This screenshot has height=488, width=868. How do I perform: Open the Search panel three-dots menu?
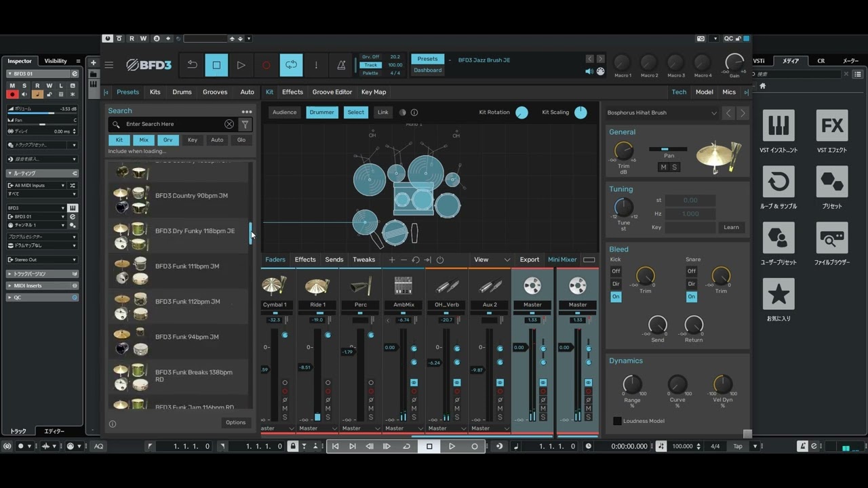[x=247, y=112]
